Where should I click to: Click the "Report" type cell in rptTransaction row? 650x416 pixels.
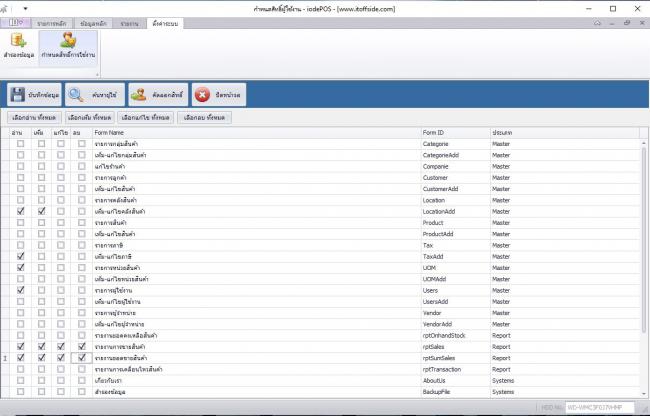(x=565, y=369)
